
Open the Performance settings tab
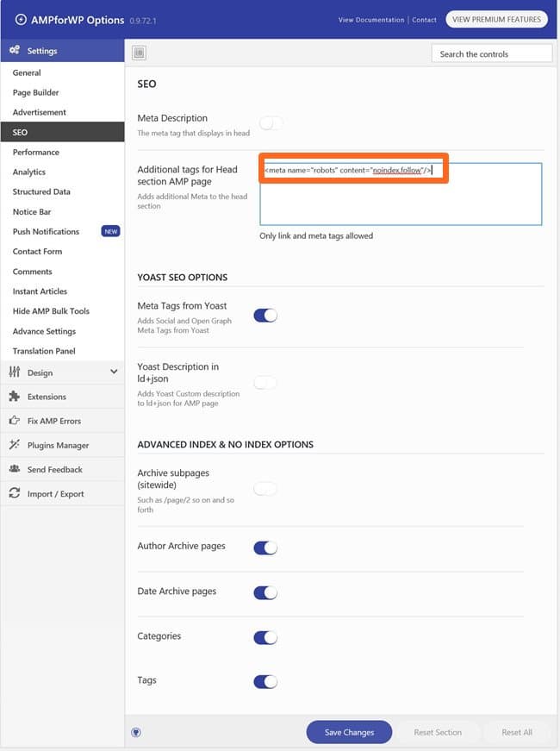[x=36, y=152]
